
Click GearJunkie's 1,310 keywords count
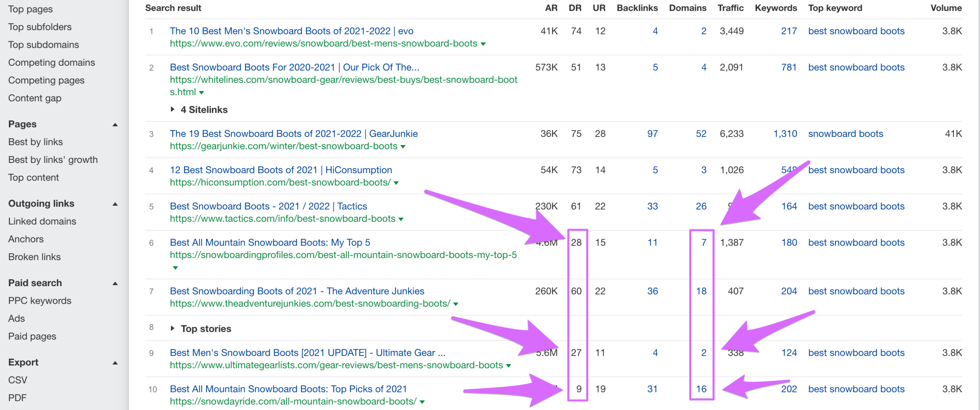(x=785, y=133)
